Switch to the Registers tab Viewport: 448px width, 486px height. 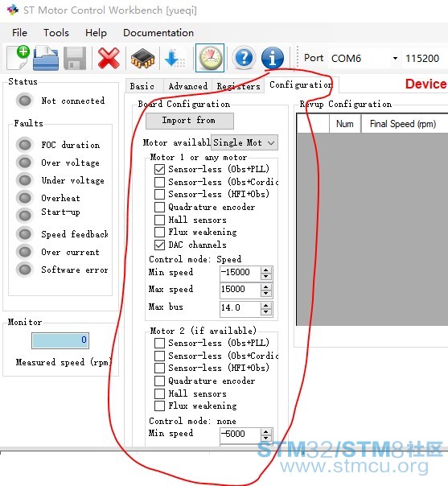tap(239, 86)
